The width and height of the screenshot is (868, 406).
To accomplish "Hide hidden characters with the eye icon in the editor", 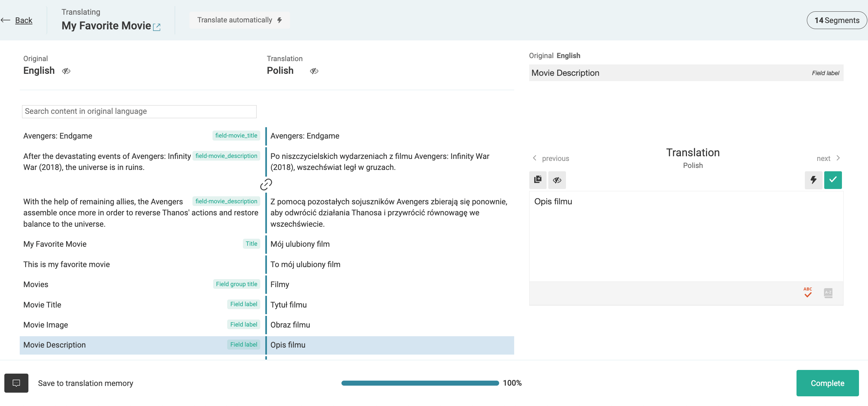I will coord(557,180).
